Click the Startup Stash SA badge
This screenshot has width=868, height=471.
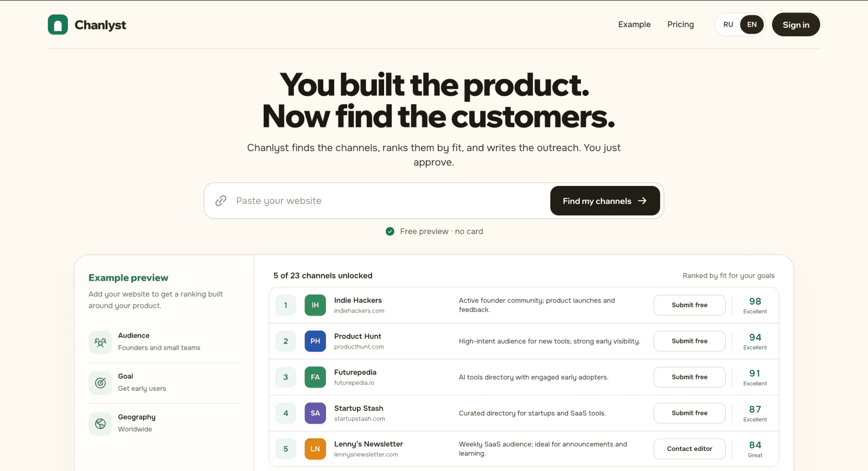click(315, 413)
